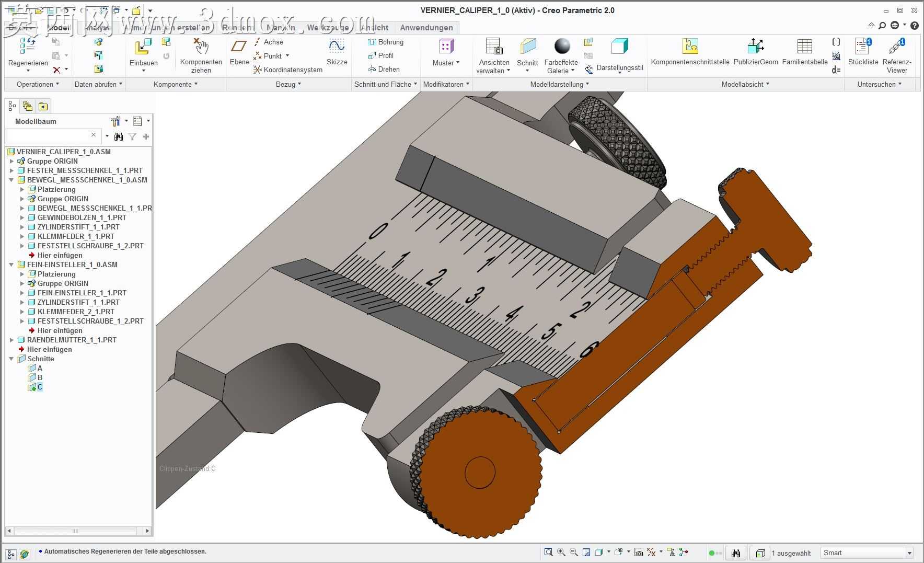Click the Einbauen assemble icon
Screen dimensions: 924x563
[x=143, y=47]
